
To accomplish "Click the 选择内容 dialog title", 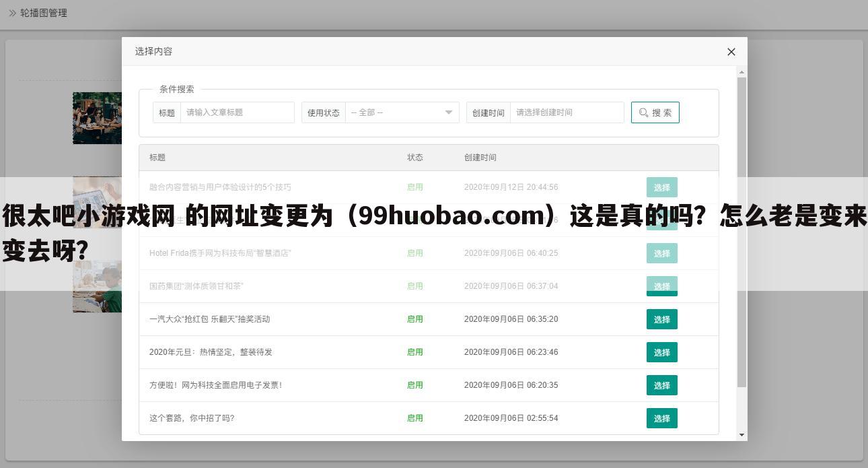I will 153,51.
